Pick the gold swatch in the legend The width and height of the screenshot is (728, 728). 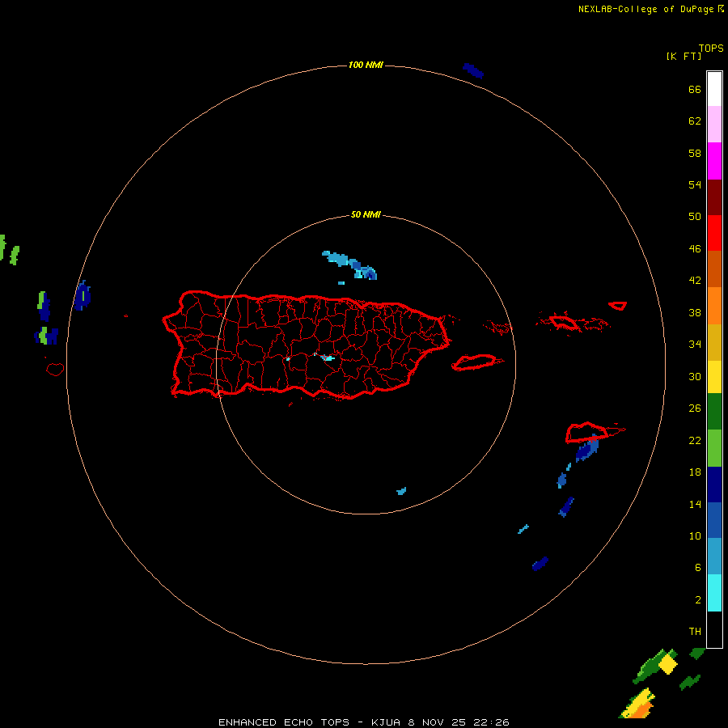click(x=714, y=342)
